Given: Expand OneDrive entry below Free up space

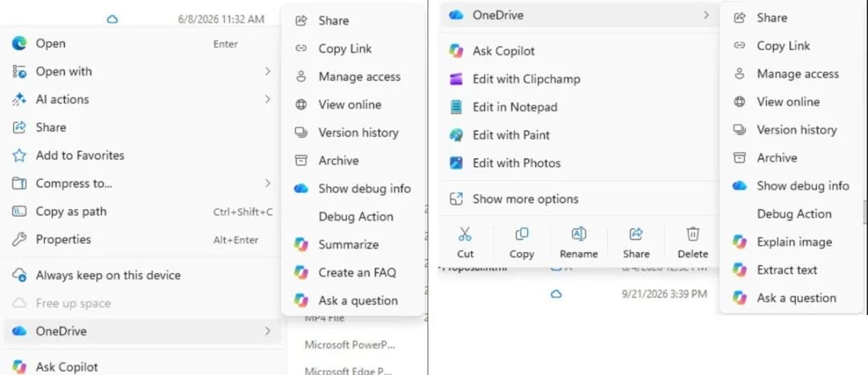Looking at the screenshot, I should [x=143, y=332].
